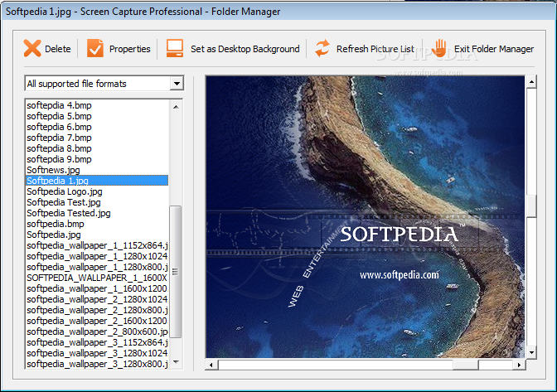Click the All supported file formats combo box

(x=104, y=84)
